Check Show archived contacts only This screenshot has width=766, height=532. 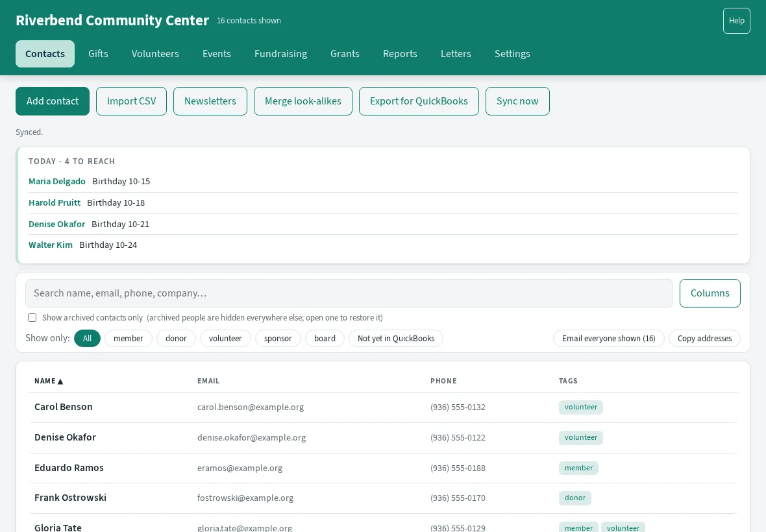coord(32,318)
